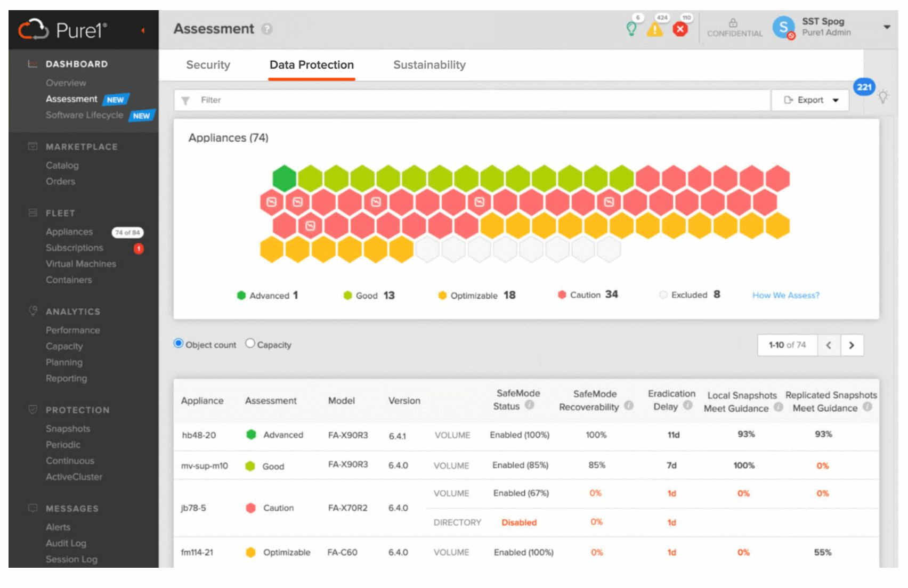Open Catalog under Marketplace

[62, 166]
